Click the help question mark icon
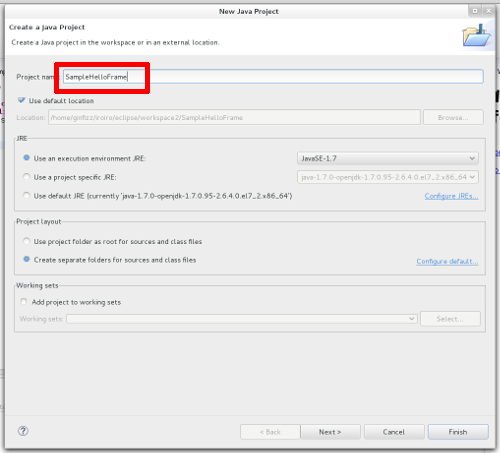Image resolution: width=500 pixels, height=453 pixels. tap(23, 431)
